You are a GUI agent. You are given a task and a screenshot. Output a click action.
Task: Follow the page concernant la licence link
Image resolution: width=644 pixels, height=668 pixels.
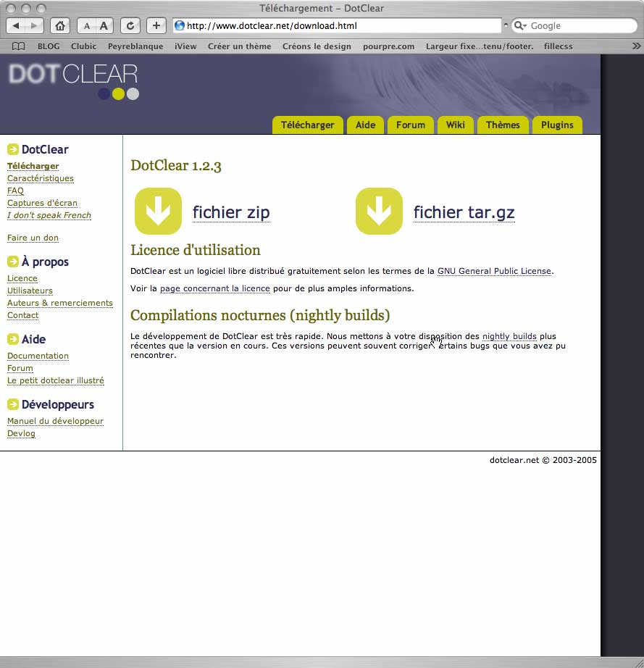tap(215, 288)
